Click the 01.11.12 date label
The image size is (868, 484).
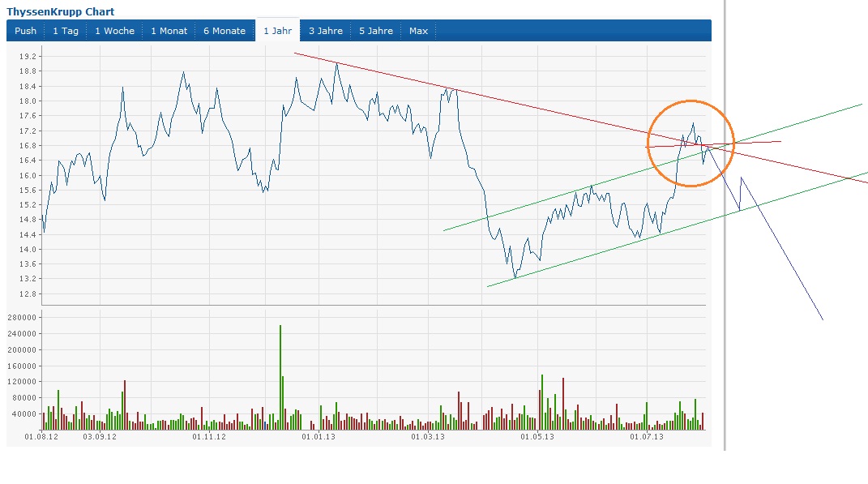pyautogui.click(x=209, y=437)
